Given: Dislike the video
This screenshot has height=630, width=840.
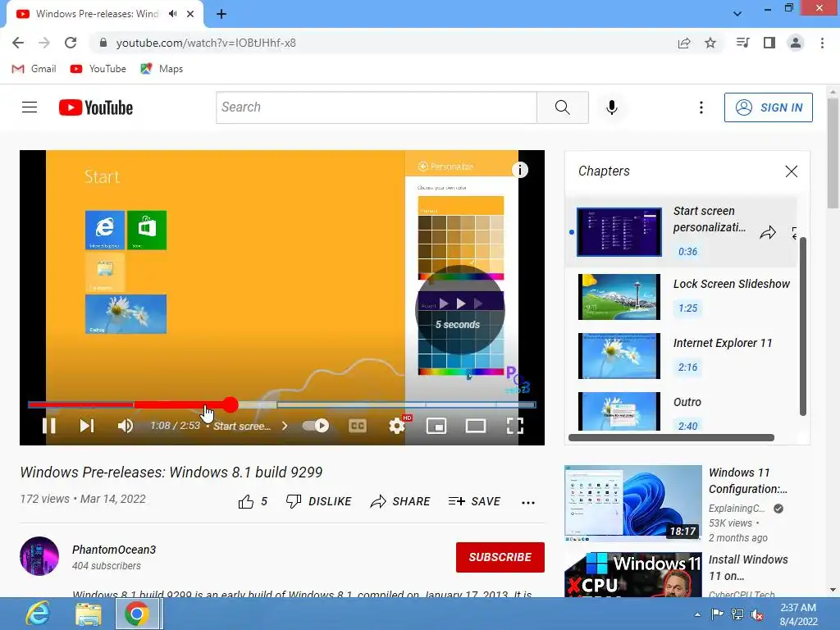Looking at the screenshot, I should 318,501.
